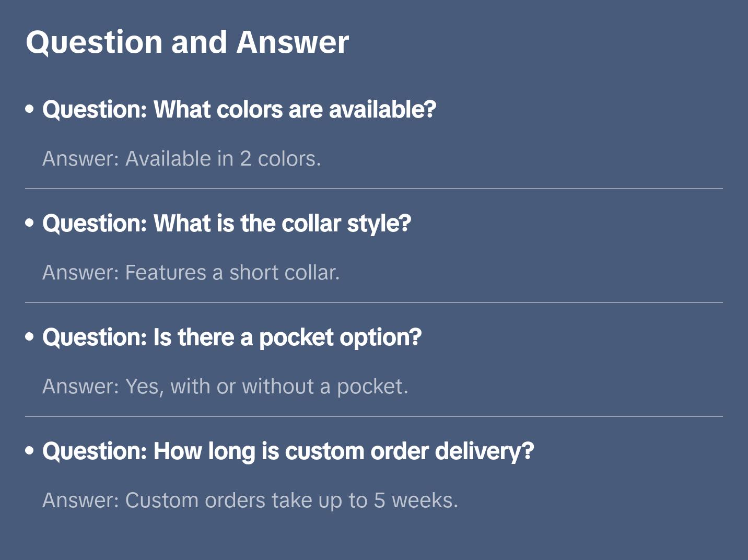Expand the 'How long is custom order delivery?' question
Viewport: 748px width, 560px height.
pyautogui.click(x=288, y=451)
